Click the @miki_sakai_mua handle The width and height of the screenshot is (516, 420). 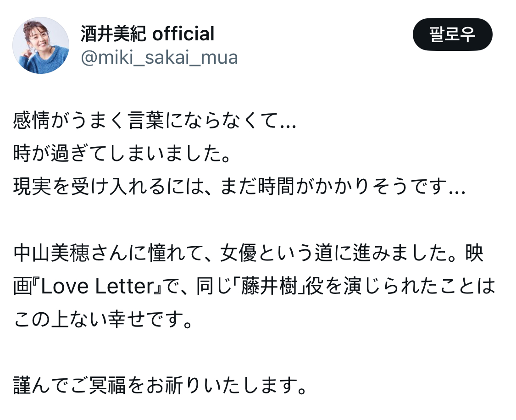tap(159, 58)
